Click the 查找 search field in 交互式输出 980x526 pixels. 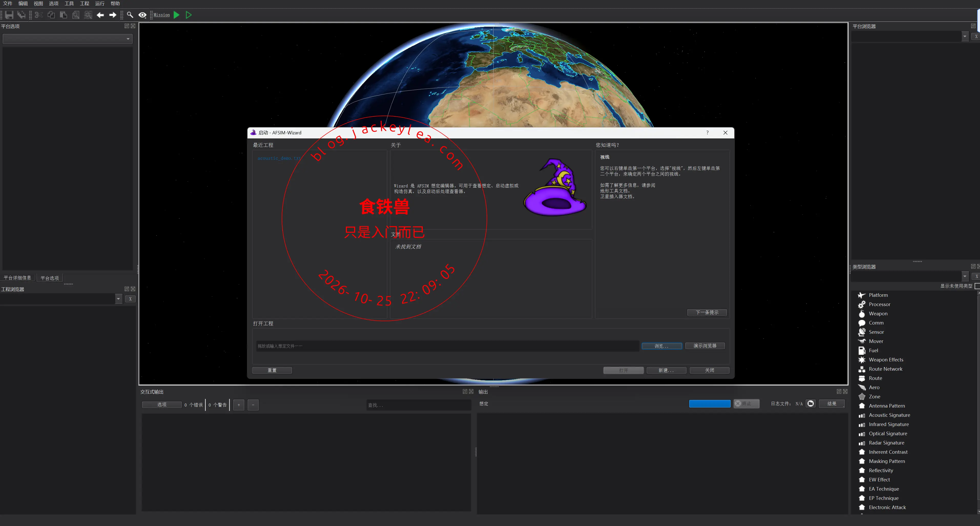418,405
